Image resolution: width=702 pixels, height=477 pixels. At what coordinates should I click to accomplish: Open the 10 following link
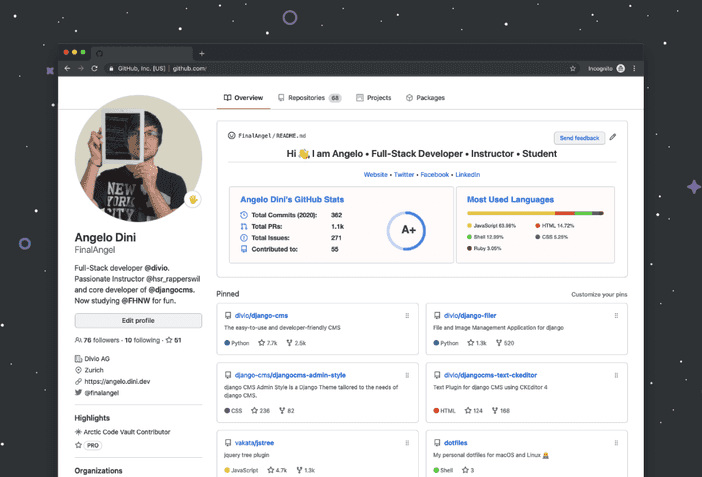tap(142, 340)
